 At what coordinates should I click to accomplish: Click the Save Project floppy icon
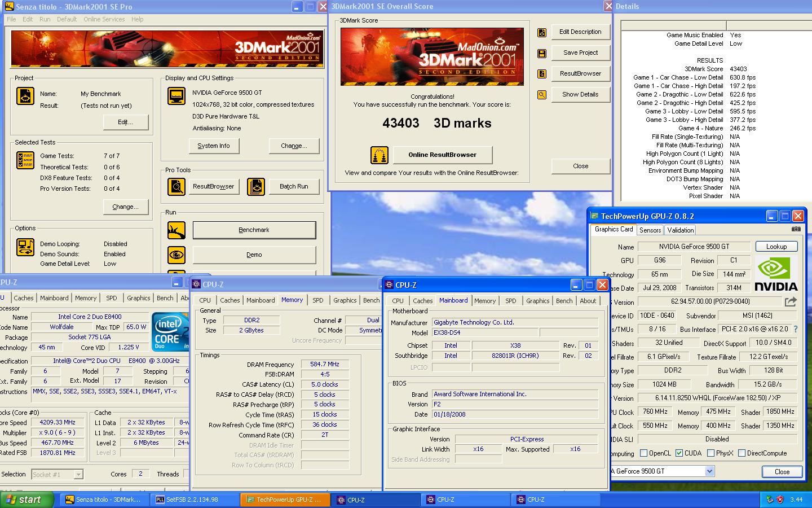click(542, 54)
